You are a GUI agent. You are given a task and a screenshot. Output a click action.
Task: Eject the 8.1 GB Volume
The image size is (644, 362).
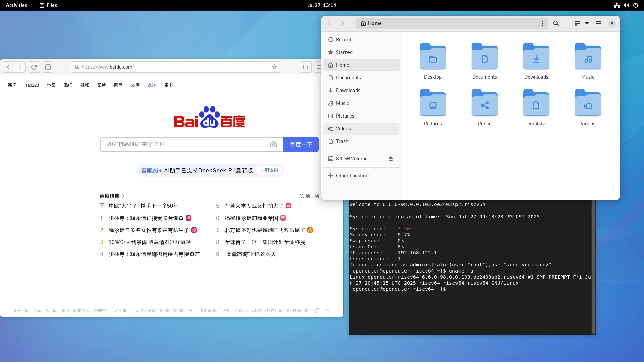pos(390,159)
